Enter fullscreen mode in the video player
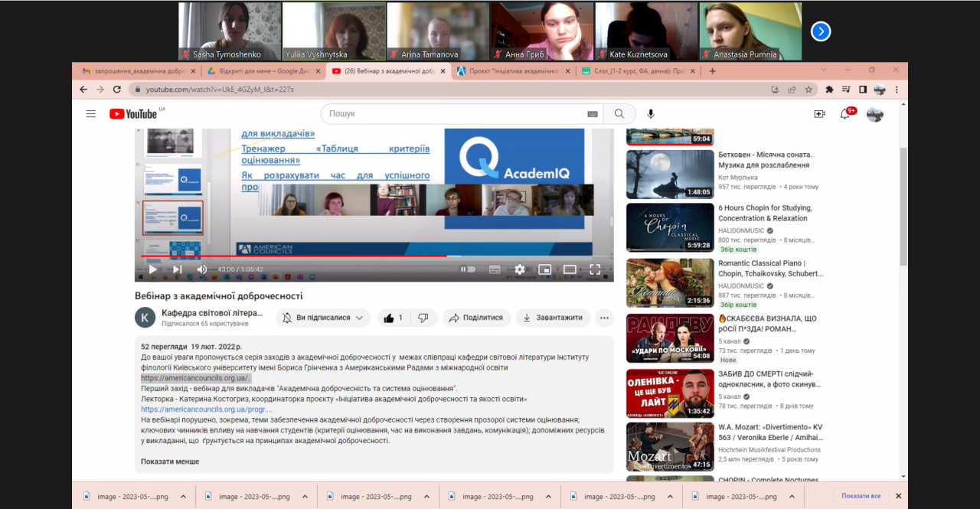980x509 pixels. point(595,269)
